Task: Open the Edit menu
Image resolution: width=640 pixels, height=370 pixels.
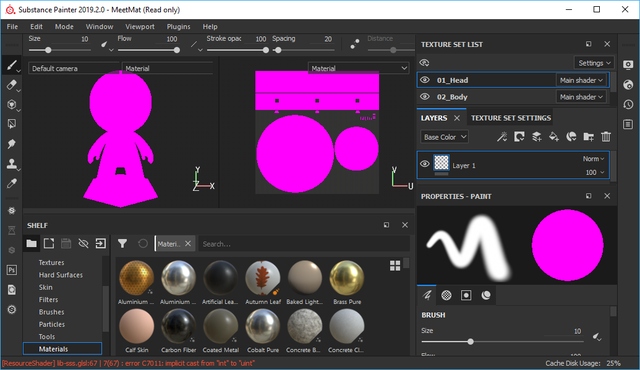Action: (36, 27)
